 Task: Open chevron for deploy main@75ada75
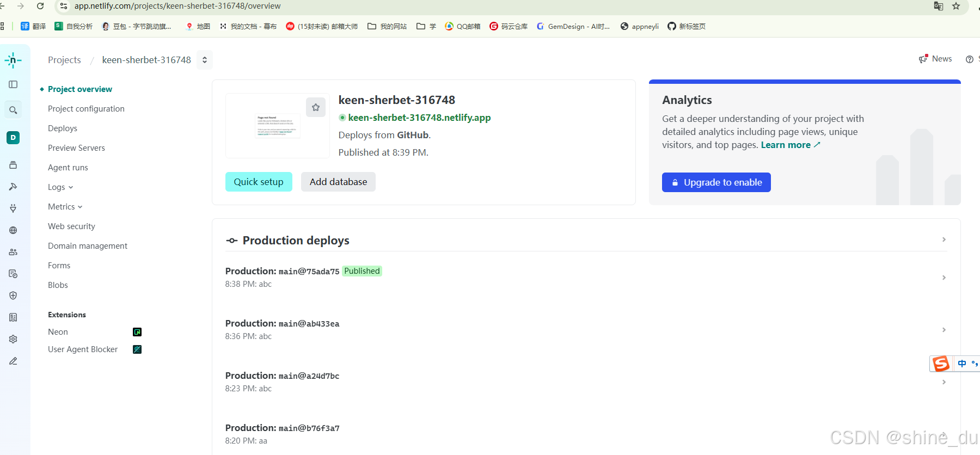pos(944,278)
